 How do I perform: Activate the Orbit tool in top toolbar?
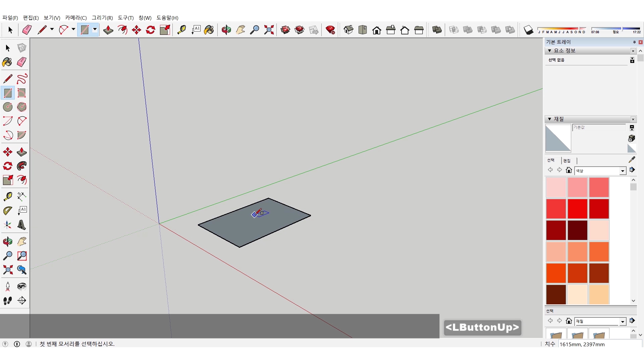[x=226, y=30]
